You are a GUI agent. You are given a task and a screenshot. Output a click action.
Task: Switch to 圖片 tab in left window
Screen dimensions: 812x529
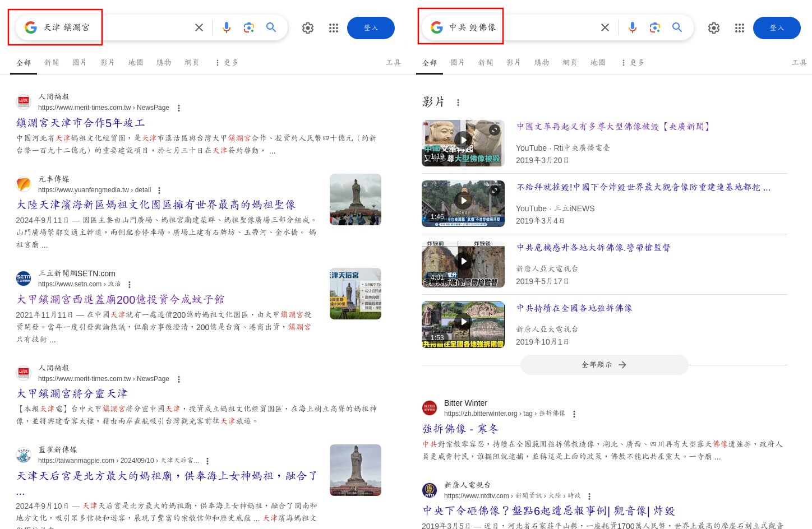tap(80, 63)
